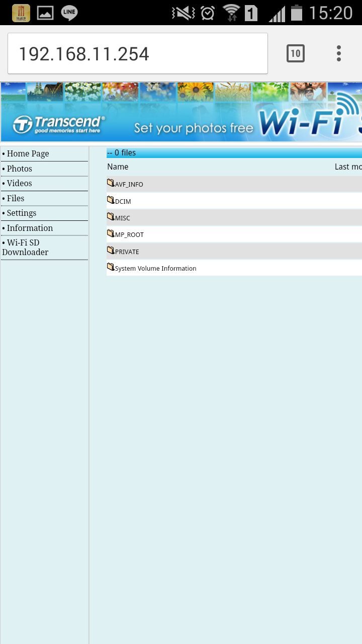Open the DCIM folder icon
Screen dimensions: 362x644
[111, 200]
